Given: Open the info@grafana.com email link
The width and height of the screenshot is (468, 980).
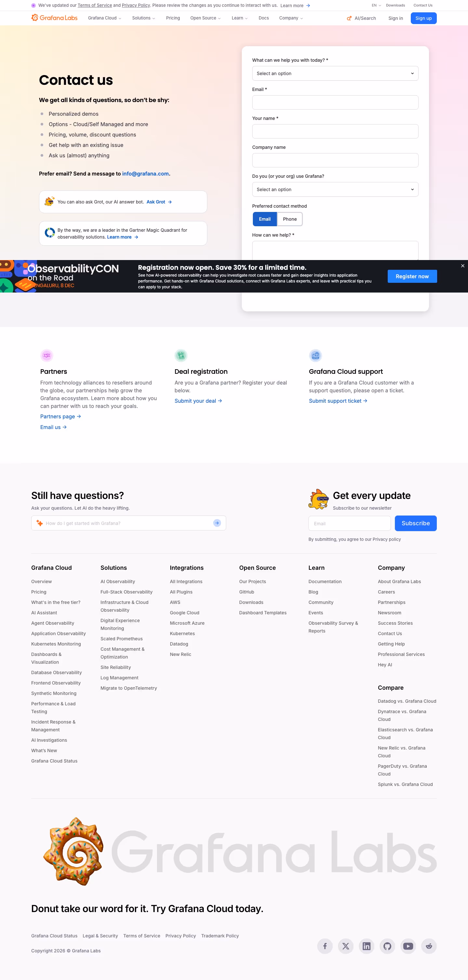Looking at the screenshot, I should pyautogui.click(x=145, y=174).
